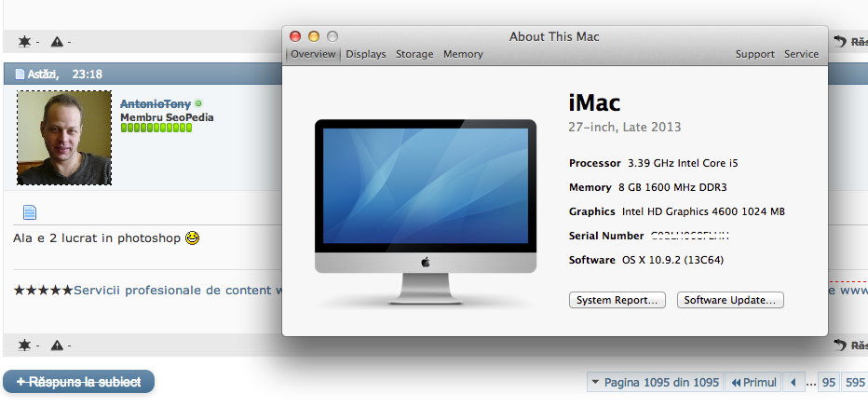Click the OS X 10.9.2 (13C64) software version

(672, 260)
